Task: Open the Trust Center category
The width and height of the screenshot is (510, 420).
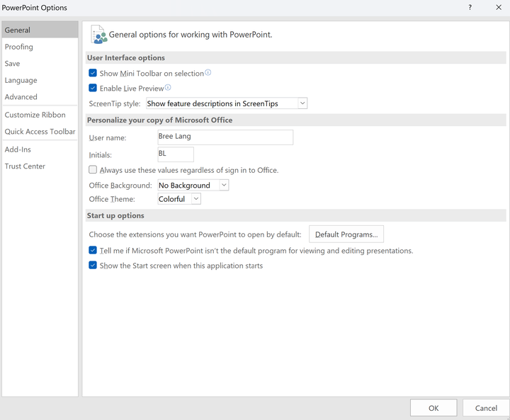Action: [40, 166]
